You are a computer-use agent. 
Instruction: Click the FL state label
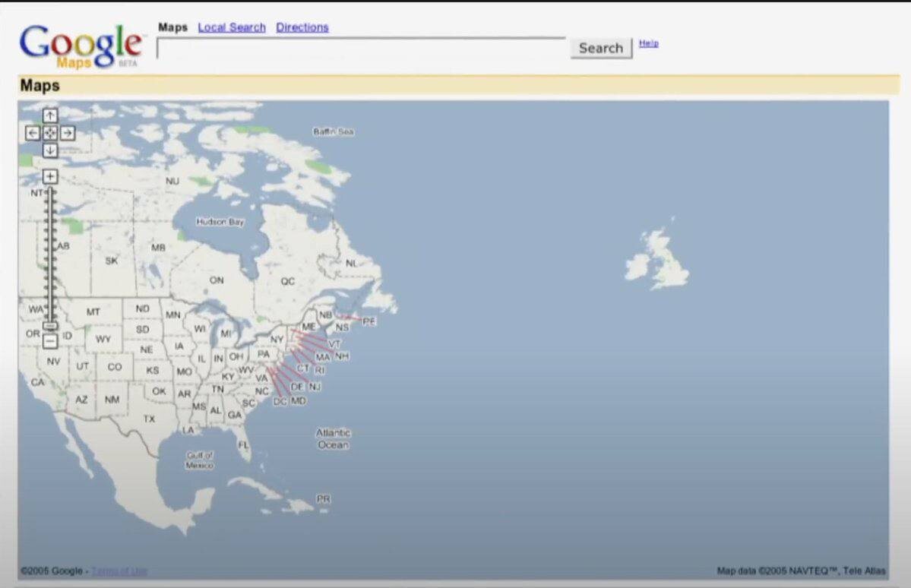tap(243, 445)
